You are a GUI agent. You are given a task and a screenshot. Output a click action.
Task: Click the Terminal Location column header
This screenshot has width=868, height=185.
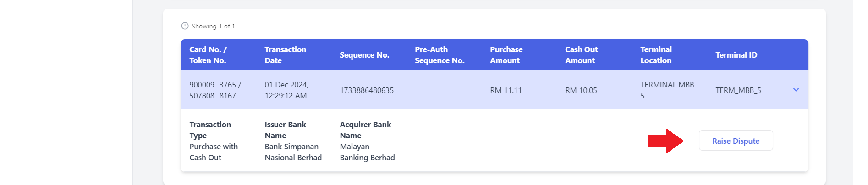pyautogui.click(x=656, y=55)
